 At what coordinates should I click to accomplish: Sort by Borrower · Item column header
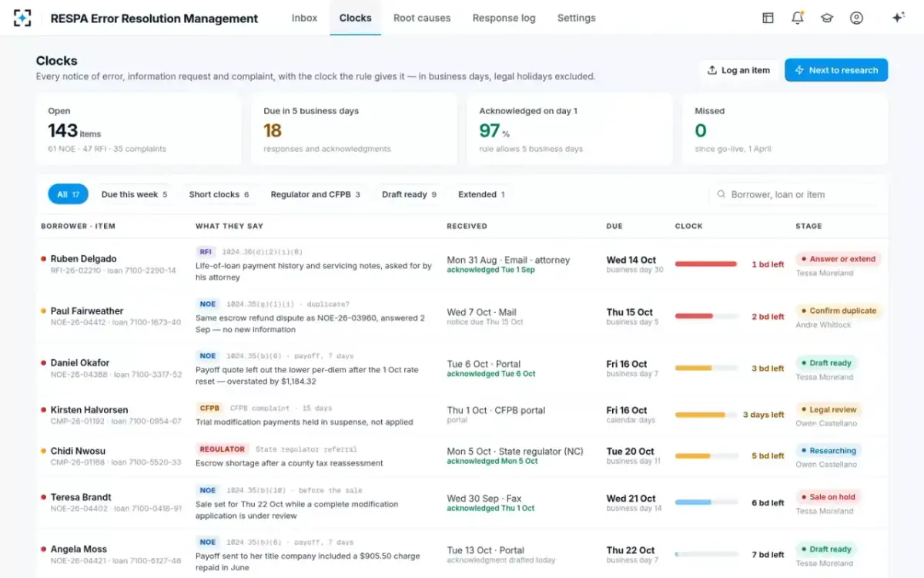tap(78, 226)
